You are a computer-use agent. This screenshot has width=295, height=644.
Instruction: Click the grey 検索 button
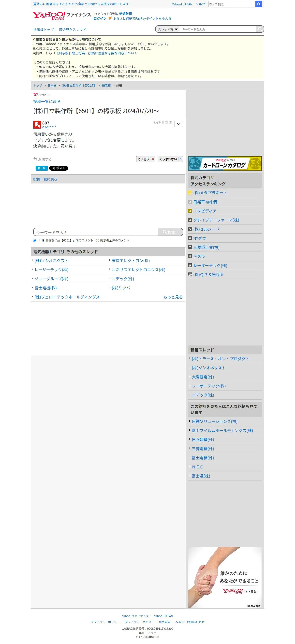click(x=170, y=232)
